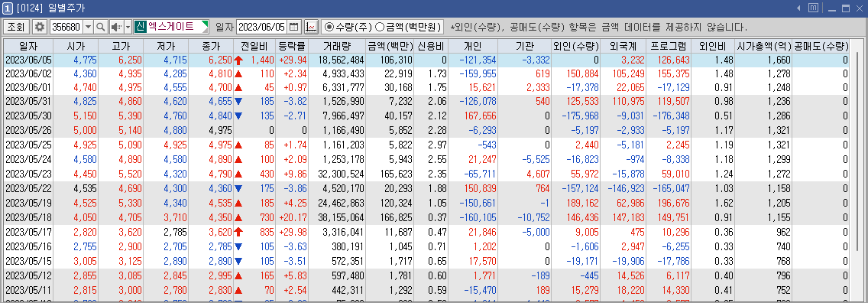Click the 공매도(수량) column header

(x=821, y=45)
